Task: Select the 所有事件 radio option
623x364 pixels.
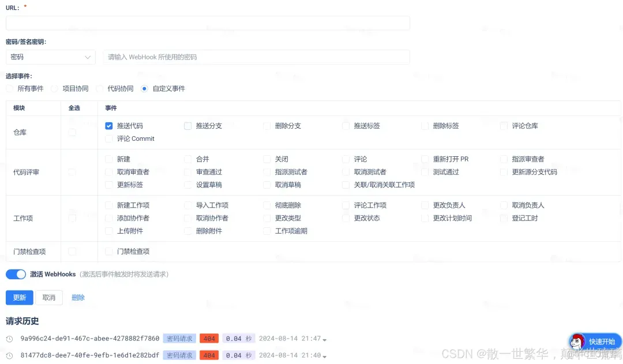Action: [9, 88]
